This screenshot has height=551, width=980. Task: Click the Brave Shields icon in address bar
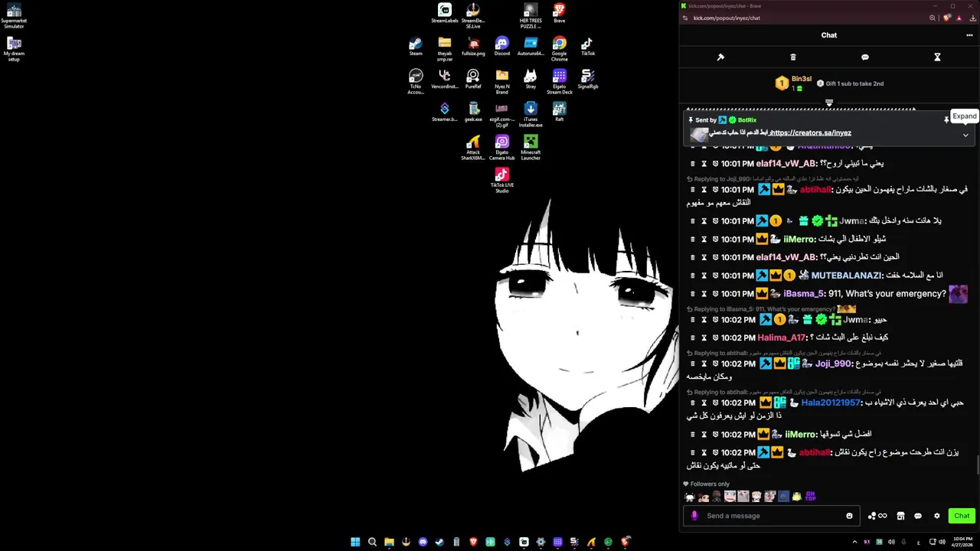[948, 18]
